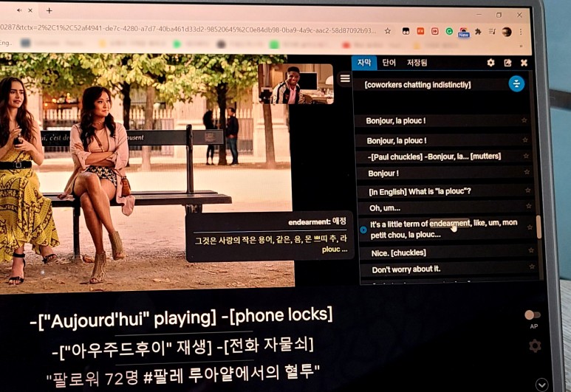Open the Chrome three-dot menu
The width and height of the screenshot is (571, 392).
pos(521,32)
